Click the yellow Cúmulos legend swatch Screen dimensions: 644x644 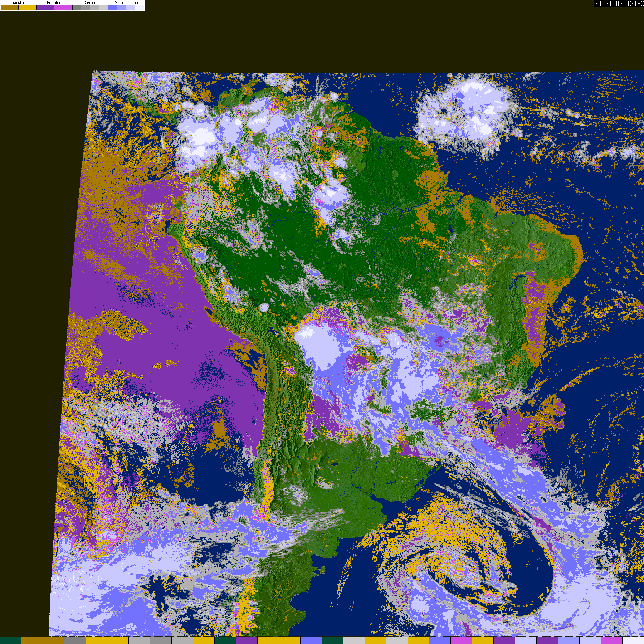tap(28, 8)
